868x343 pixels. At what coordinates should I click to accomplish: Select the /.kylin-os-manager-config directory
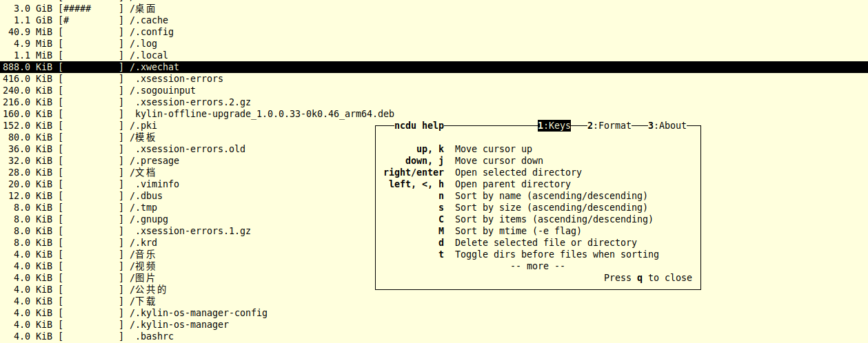coord(199,313)
